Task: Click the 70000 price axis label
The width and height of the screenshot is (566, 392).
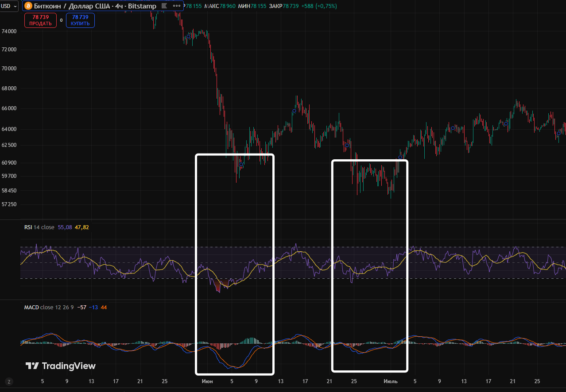Action: click(x=9, y=69)
